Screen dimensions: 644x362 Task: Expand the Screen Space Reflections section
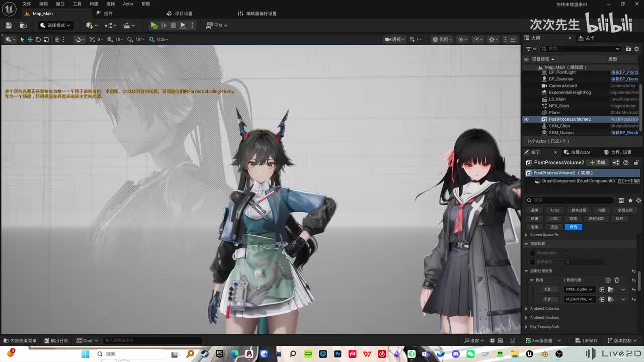[x=526, y=235]
